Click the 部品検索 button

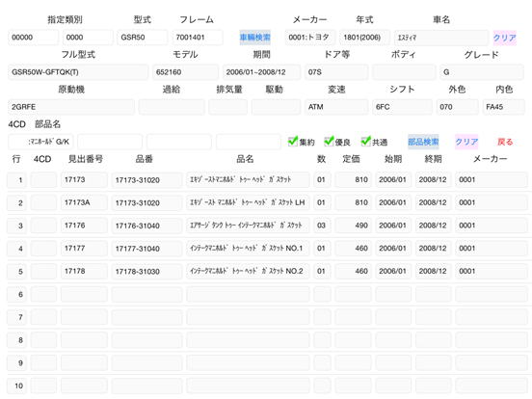(x=423, y=142)
